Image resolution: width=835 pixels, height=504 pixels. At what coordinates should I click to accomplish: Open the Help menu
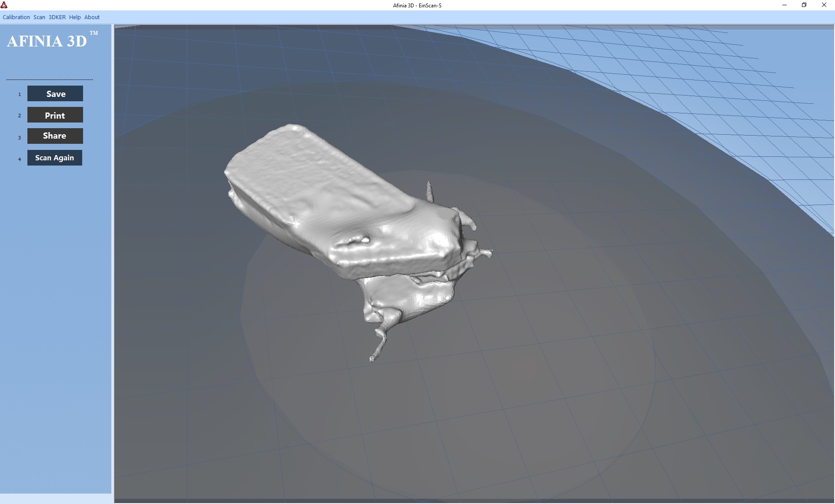click(75, 17)
